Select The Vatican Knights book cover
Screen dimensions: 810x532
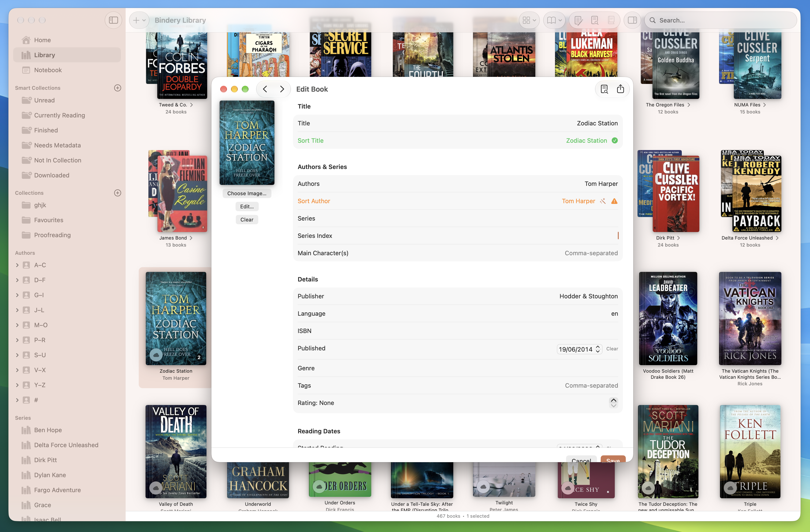tap(750, 318)
